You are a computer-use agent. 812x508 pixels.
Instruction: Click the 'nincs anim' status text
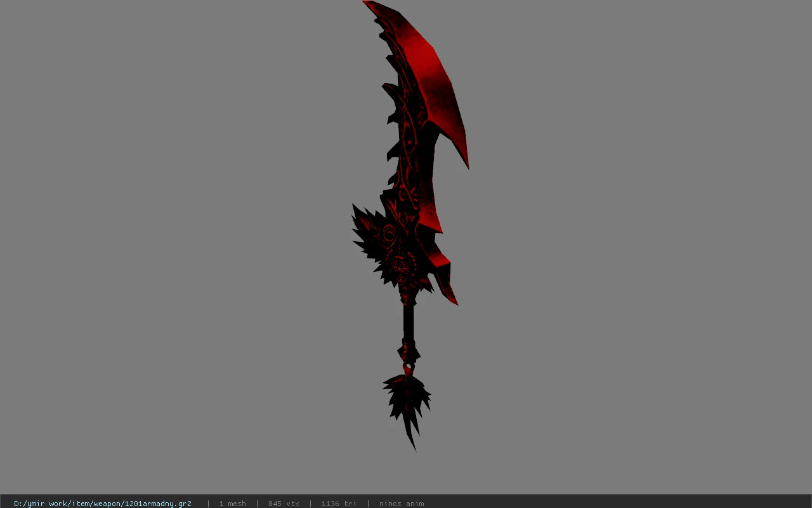(402, 504)
